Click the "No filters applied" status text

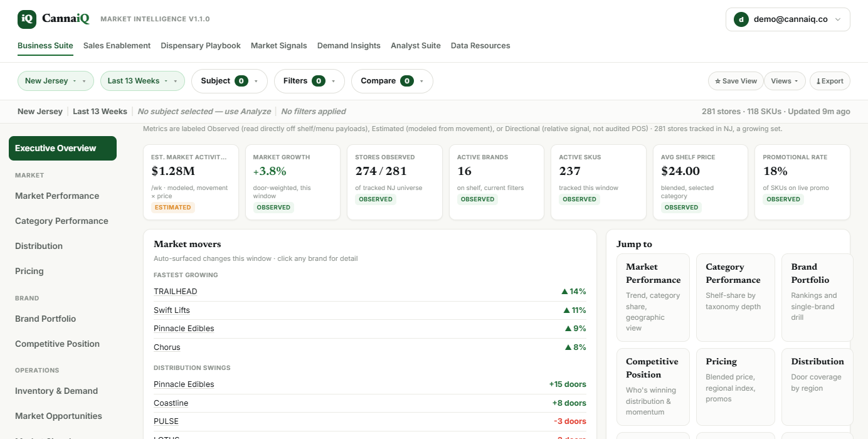[x=314, y=112]
